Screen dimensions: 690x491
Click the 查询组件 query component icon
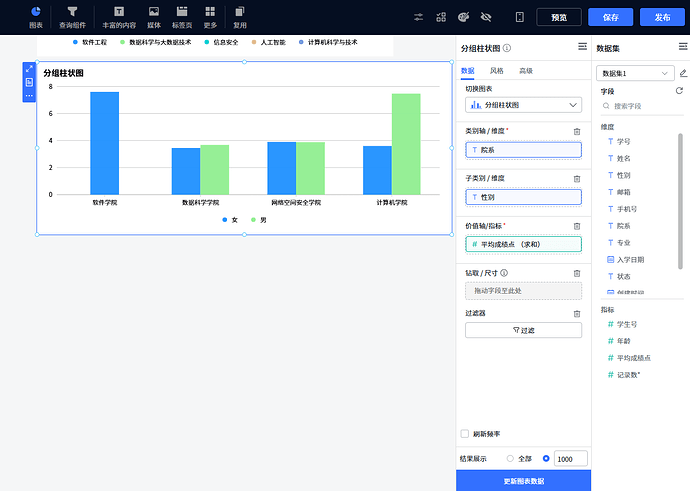72,16
